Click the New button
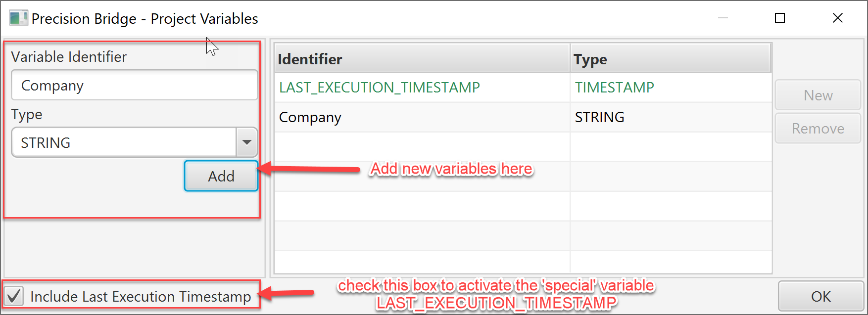 tap(818, 95)
